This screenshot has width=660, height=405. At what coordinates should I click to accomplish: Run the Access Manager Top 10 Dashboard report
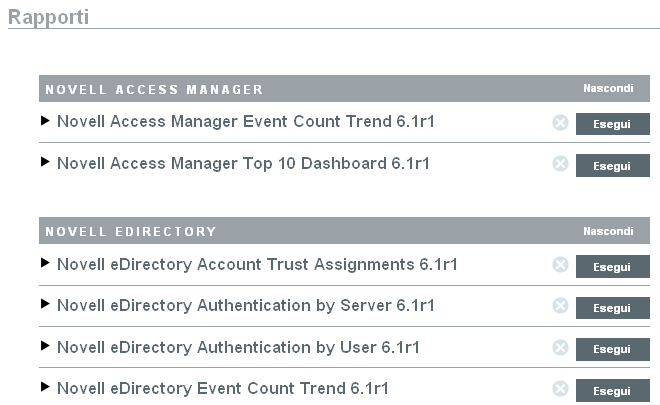coord(612,165)
